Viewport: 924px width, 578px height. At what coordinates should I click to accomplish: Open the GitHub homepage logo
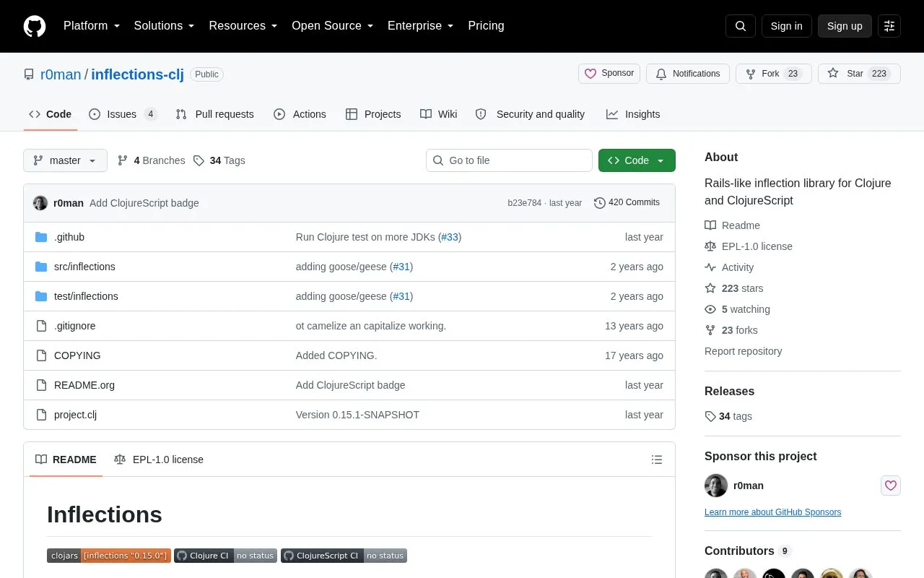(35, 26)
